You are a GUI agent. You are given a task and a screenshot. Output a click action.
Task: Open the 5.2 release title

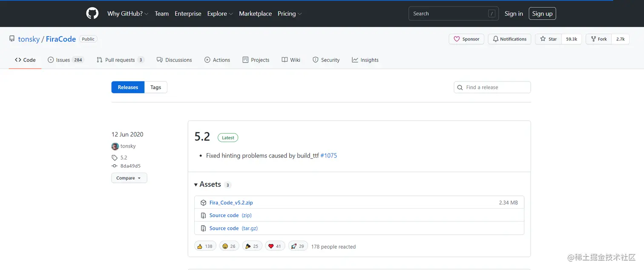pos(202,136)
